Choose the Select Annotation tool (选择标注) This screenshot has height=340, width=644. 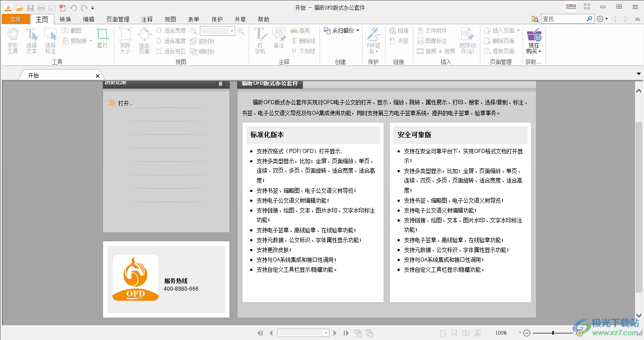click(50, 40)
